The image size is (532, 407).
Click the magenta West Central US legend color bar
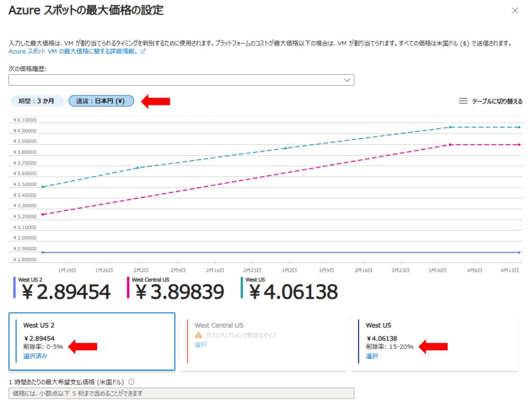tap(128, 288)
